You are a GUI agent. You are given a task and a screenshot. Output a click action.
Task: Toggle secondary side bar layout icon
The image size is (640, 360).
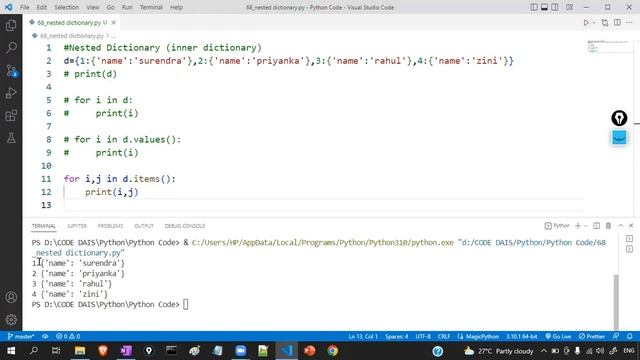pyautogui.click(x=555, y=7)
